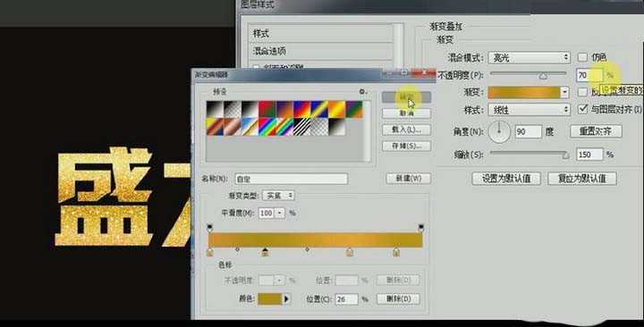Click the scale field showing 150

[589, 155]
